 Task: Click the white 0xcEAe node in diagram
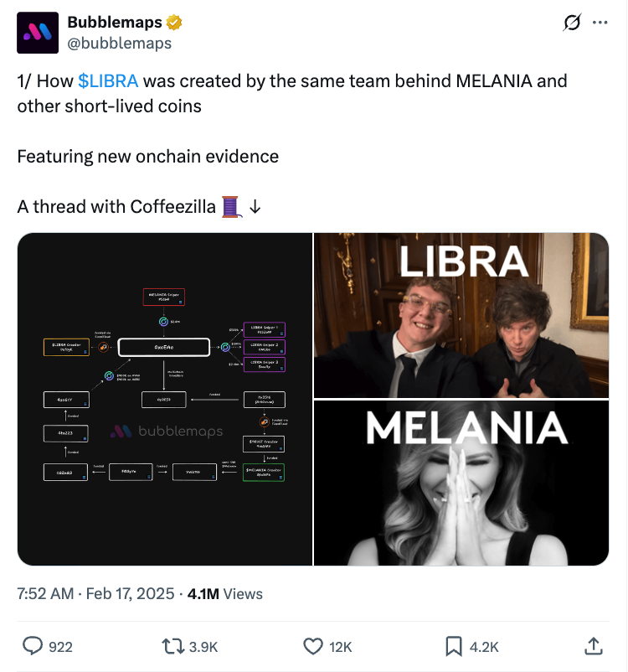(x=164, y=347)
